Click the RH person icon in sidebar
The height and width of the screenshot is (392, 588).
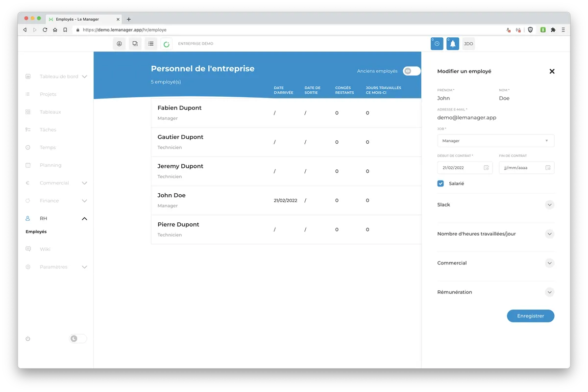coord(28,218)
